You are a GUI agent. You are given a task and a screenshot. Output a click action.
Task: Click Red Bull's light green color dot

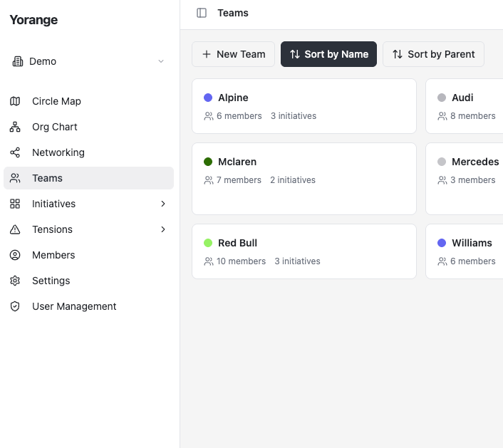(208, 243)
